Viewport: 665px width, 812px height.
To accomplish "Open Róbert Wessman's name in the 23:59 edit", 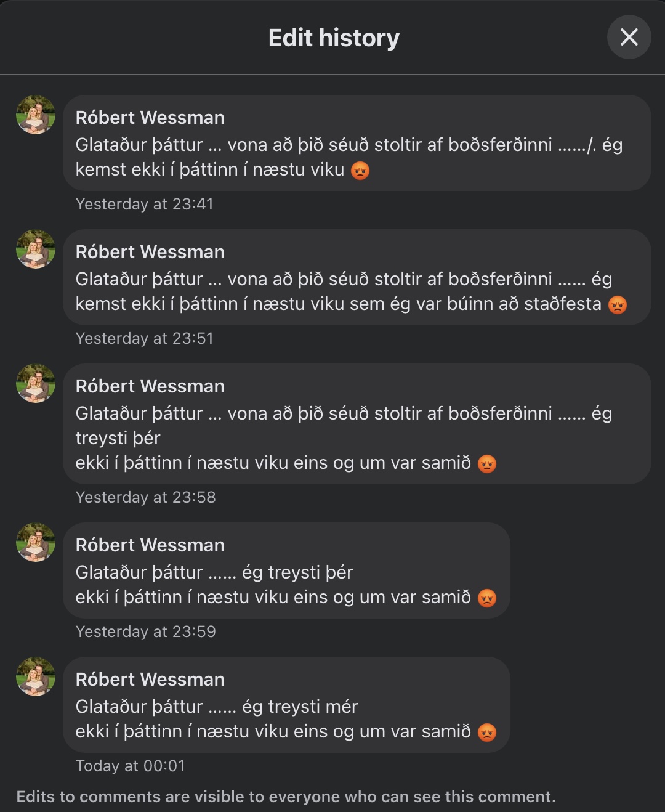I will pos(150,545).
